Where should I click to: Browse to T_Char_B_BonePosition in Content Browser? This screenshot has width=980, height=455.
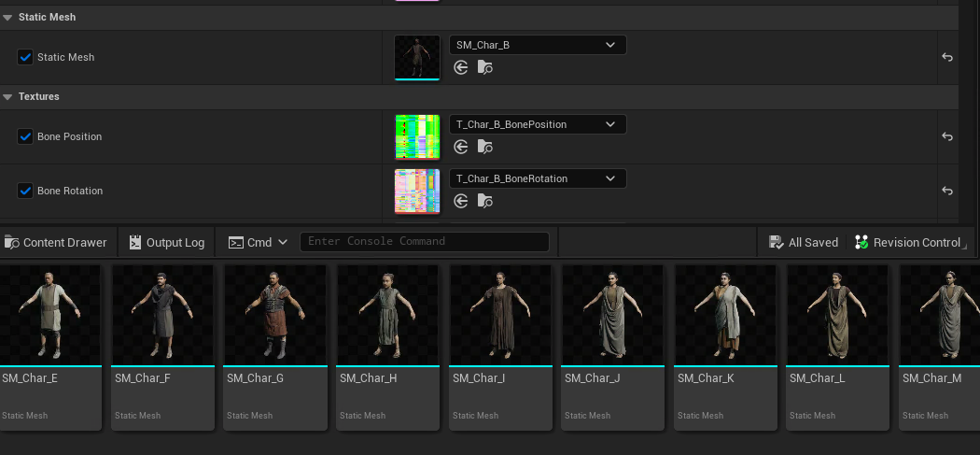click(x=484, y=147)
